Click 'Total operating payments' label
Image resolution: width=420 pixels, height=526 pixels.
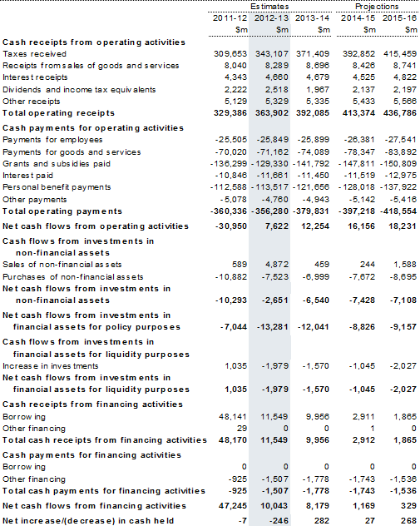click(x=62, y=211)
